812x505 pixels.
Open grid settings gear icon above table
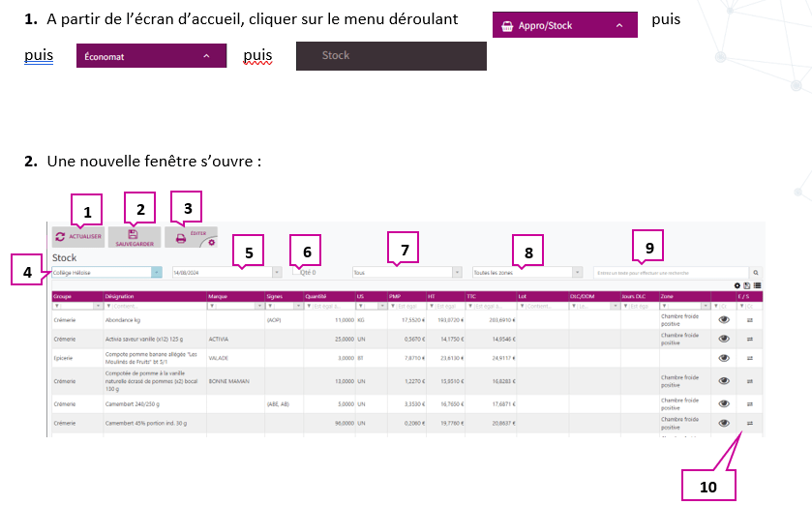[x=737, y=286]
